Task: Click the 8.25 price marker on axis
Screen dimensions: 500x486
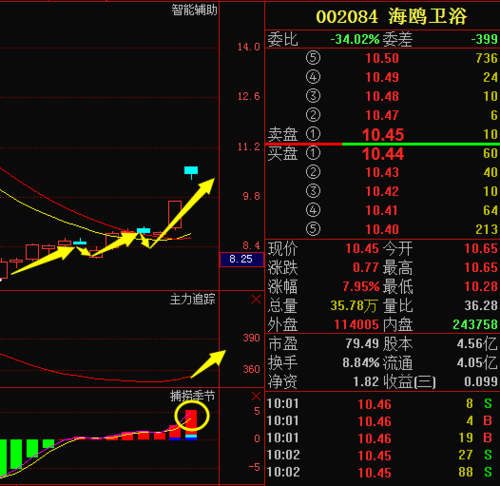Action: (x=241, y=259)
